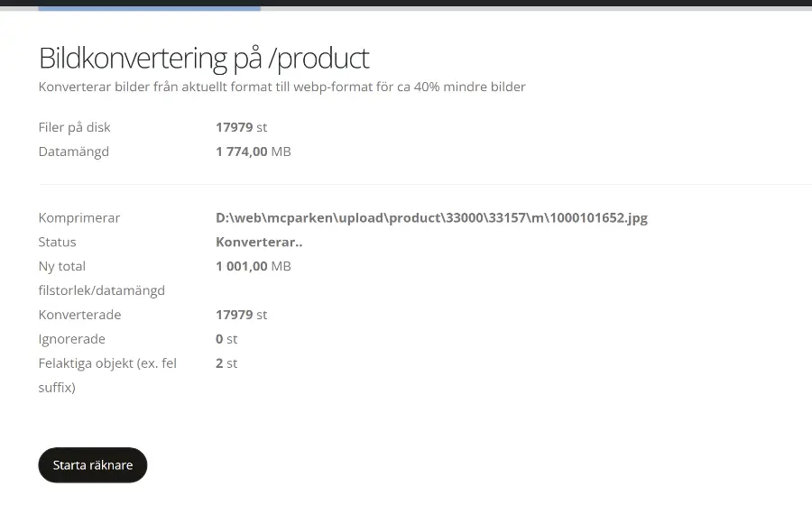
Task: Click the Konverterar.. status text
Action: click(259, 242)
